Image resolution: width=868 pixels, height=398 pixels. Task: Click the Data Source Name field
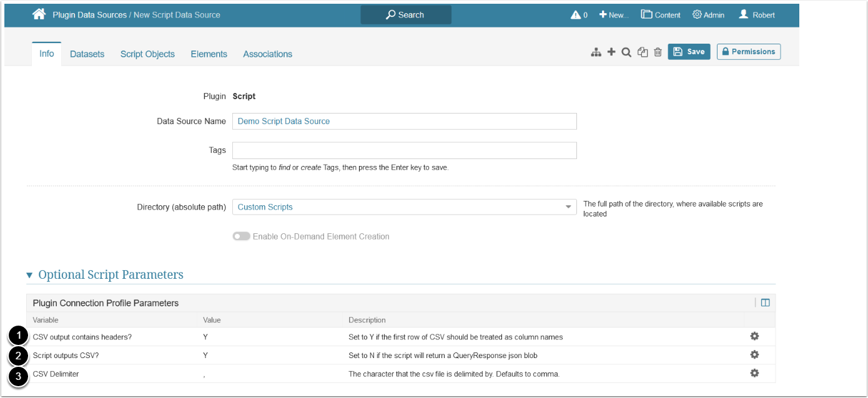coord(404,121)
